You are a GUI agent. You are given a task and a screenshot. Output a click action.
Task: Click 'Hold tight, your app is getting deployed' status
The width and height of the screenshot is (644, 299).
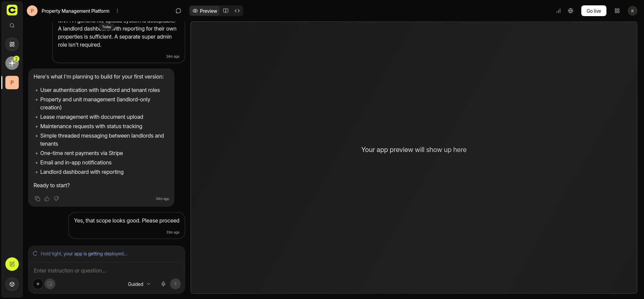[x=84, y=254]
